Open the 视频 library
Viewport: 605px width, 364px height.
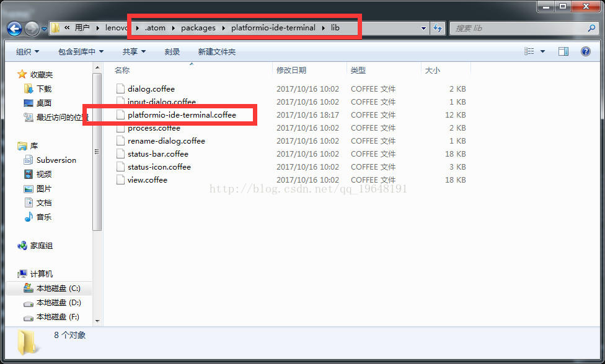38,175
